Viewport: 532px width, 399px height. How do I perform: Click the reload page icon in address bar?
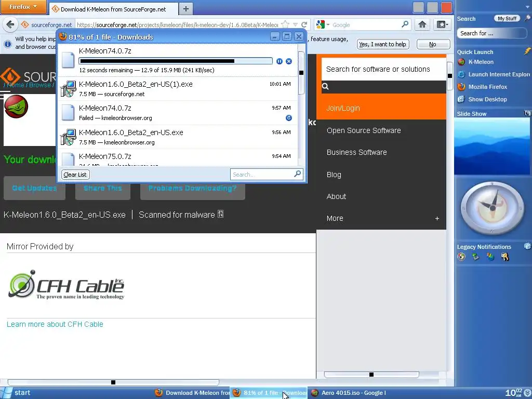click(x=304, y=24)
